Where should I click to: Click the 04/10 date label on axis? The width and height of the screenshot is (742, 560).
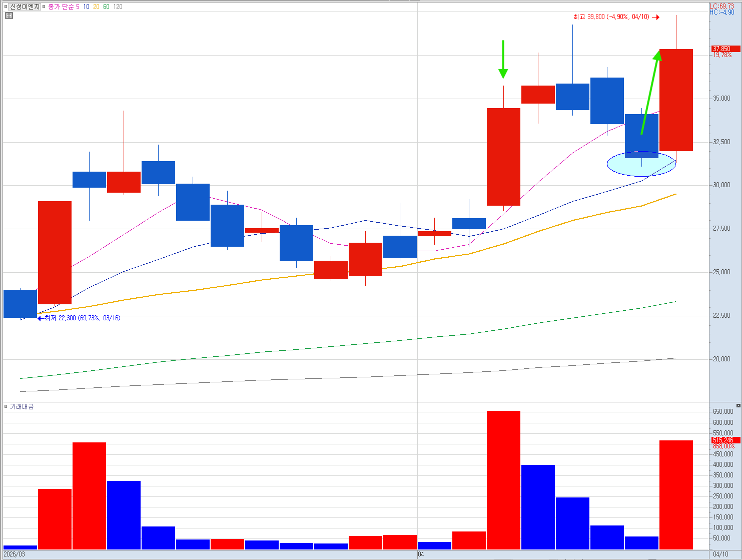(x=720, y=554)
